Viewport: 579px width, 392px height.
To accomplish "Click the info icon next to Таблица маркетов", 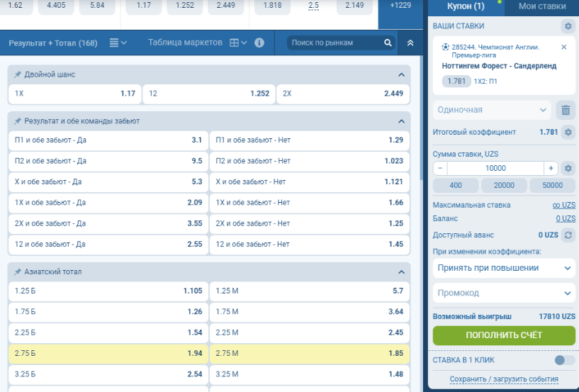I will (x=259, y=43).
